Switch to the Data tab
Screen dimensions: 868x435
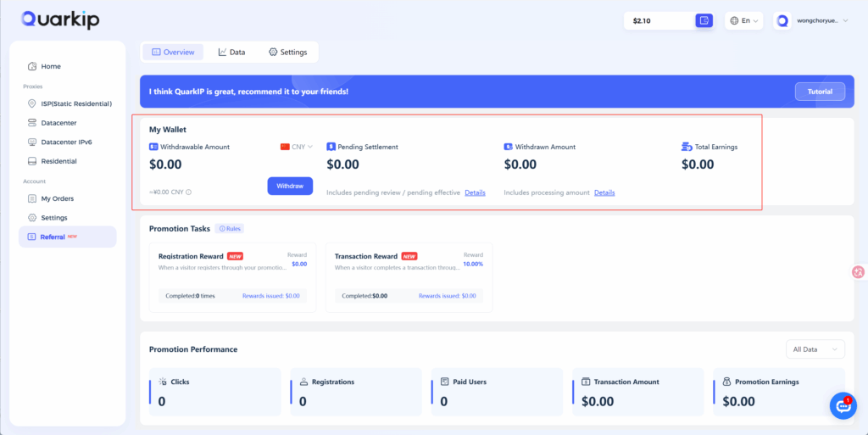(231, 53)
